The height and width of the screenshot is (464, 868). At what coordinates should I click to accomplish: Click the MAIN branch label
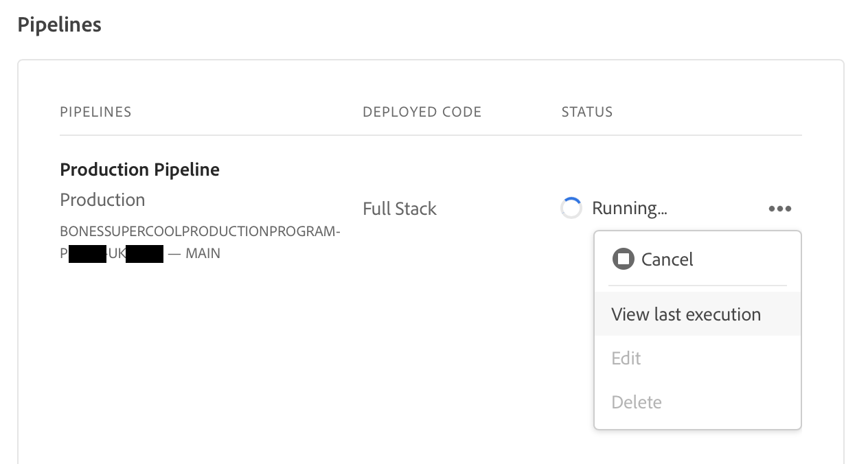coord(203,253)
